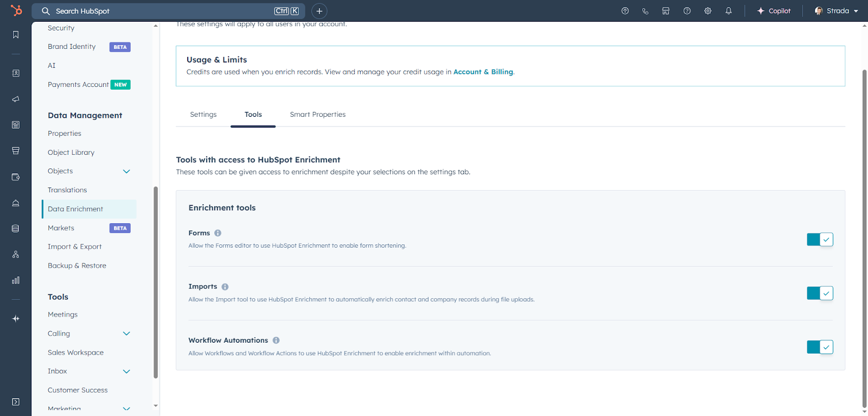Click the info icon next to Imports
Viewport: 868px width, 416px height.
pyautogui.click(x=225, y=287)
